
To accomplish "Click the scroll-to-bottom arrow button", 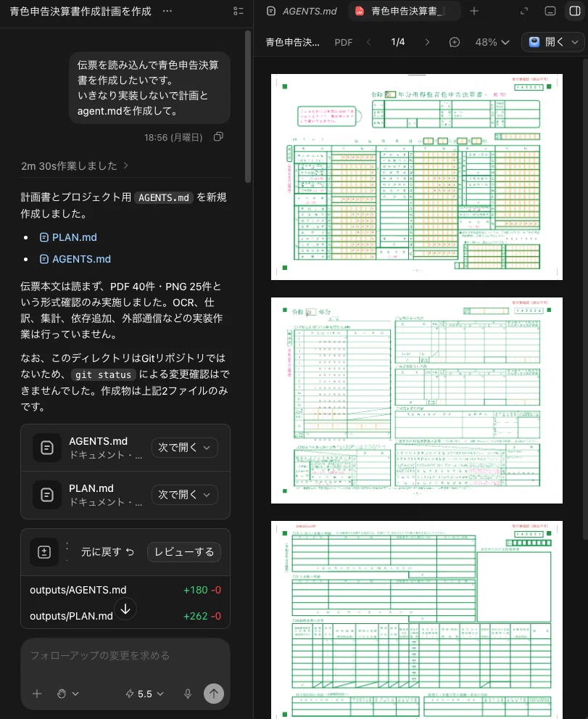I will click(x=125, y=609).
